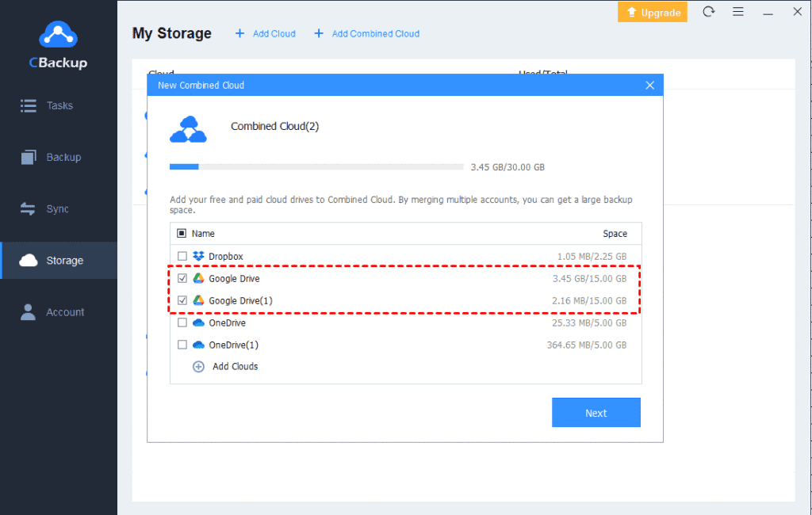Click Add Combined Cloud

click(366, 33)
